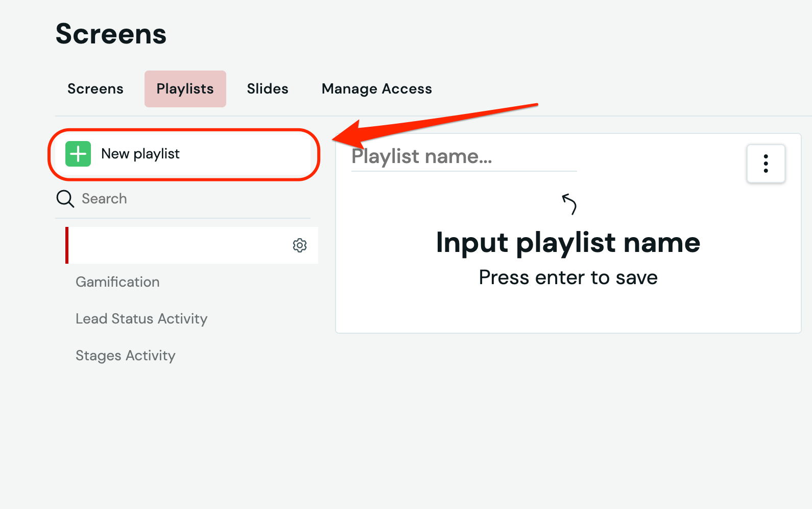Select the Playlists tab
Viewport: 812px width, 509px height.
[x=185, y=89]
